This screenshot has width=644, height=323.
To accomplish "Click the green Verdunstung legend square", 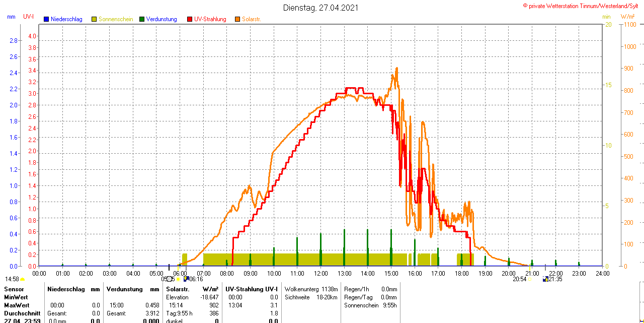I will (142, 19).
